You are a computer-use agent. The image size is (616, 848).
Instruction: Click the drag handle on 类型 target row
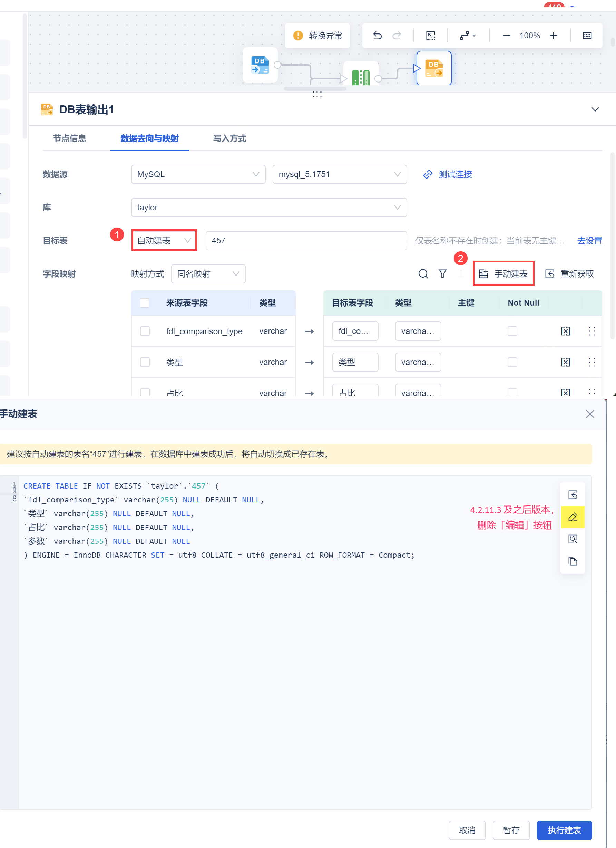(592, 362)
